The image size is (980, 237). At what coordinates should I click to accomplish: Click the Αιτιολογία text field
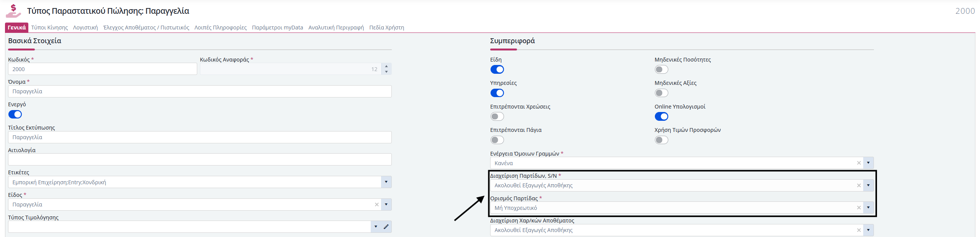coord(200,159)
